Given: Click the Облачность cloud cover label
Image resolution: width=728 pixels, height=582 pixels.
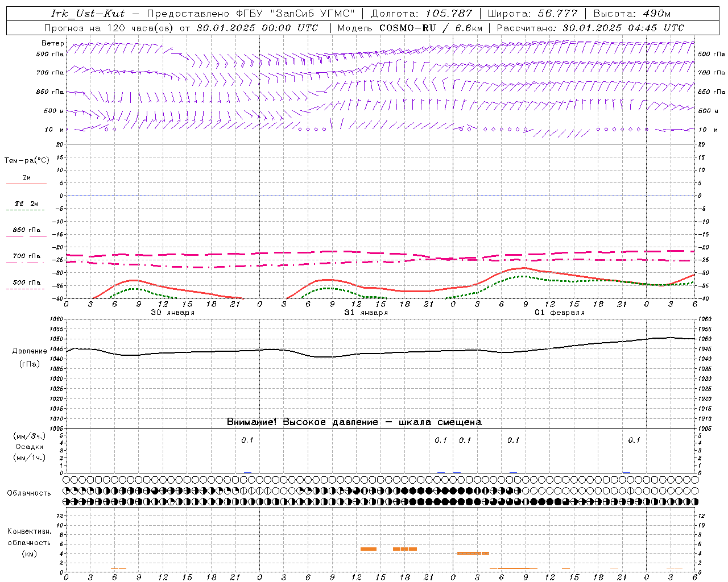Looking at the screenshot, I should pyautogui.click(x=29, y=493).
